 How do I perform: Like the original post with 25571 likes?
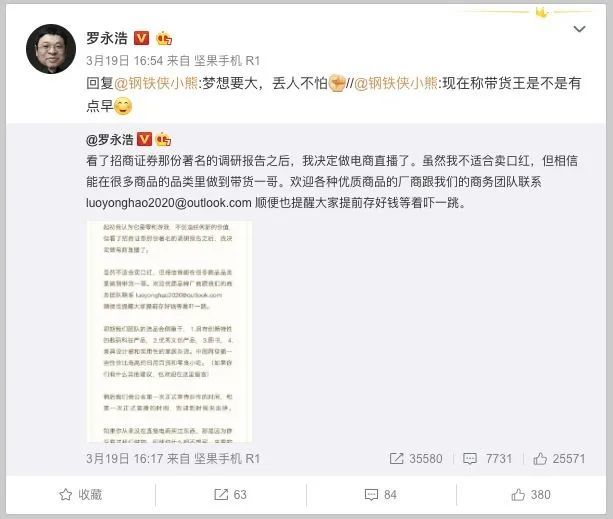pos(559,458)
